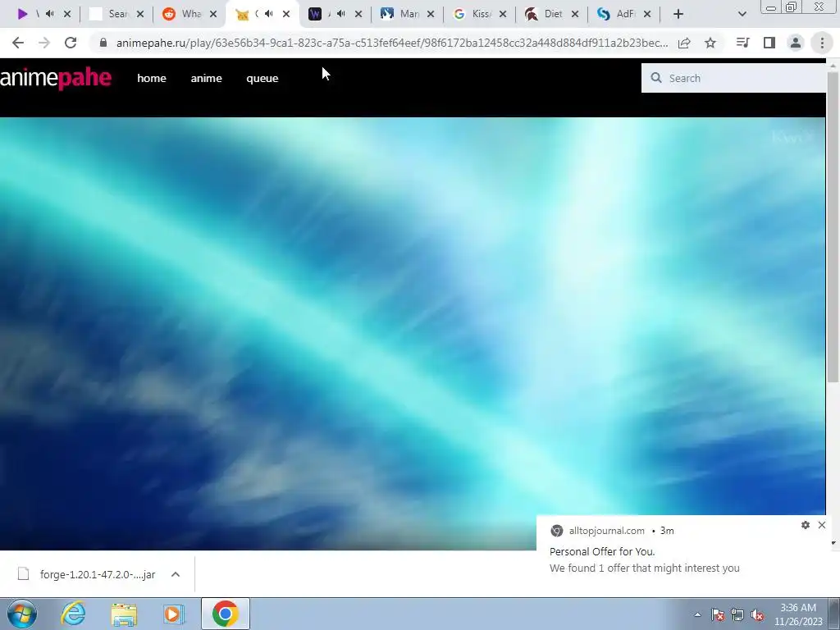This screenshot has height=630, width=840.
Task: Open the volume tray icon
Action: (x=757, y=614)
